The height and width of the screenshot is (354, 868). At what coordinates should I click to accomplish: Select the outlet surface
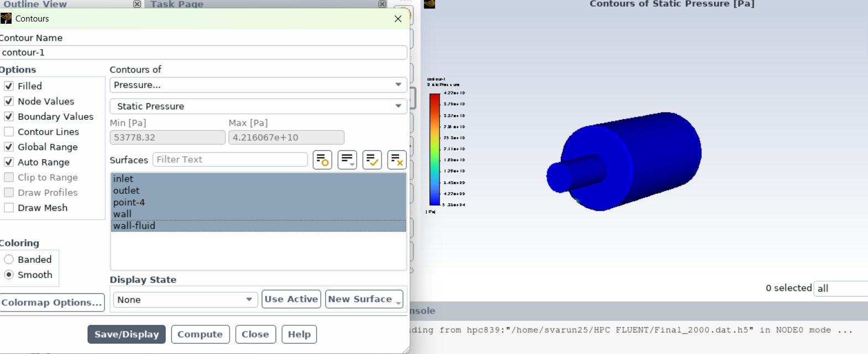[258, 191]
